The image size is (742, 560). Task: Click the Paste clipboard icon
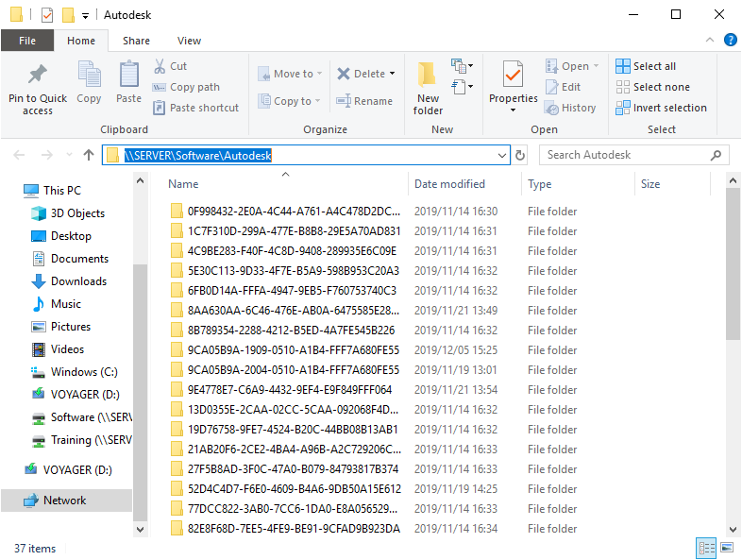(128, 75)
